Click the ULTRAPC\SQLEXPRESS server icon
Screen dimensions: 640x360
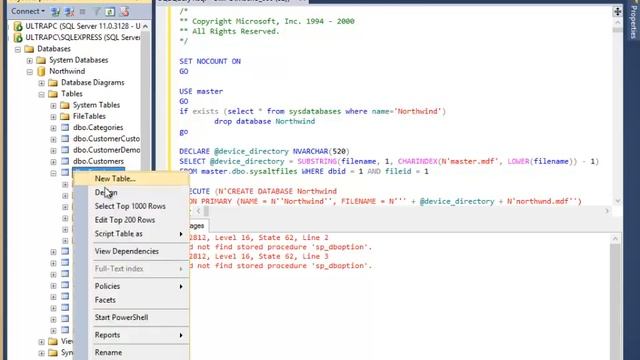pos(18,38)
